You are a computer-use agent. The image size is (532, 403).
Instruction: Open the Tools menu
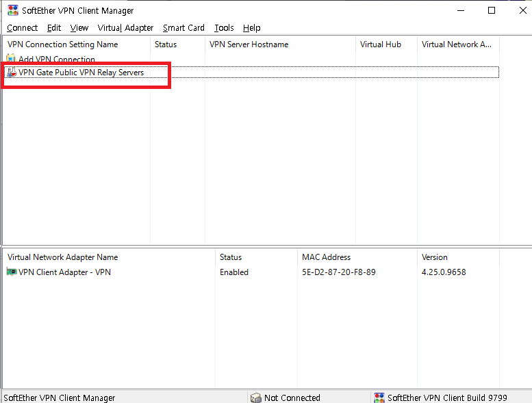[x=224, y=28]
